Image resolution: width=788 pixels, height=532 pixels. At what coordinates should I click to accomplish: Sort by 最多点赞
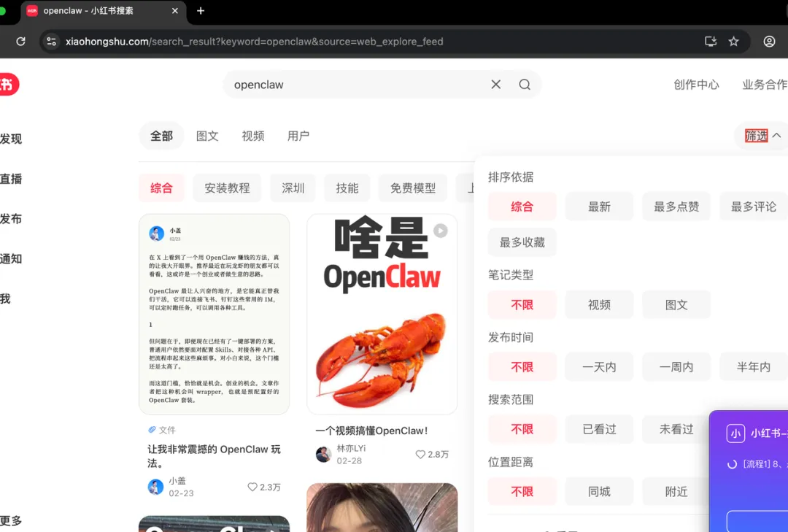click(x=676, y=207)
